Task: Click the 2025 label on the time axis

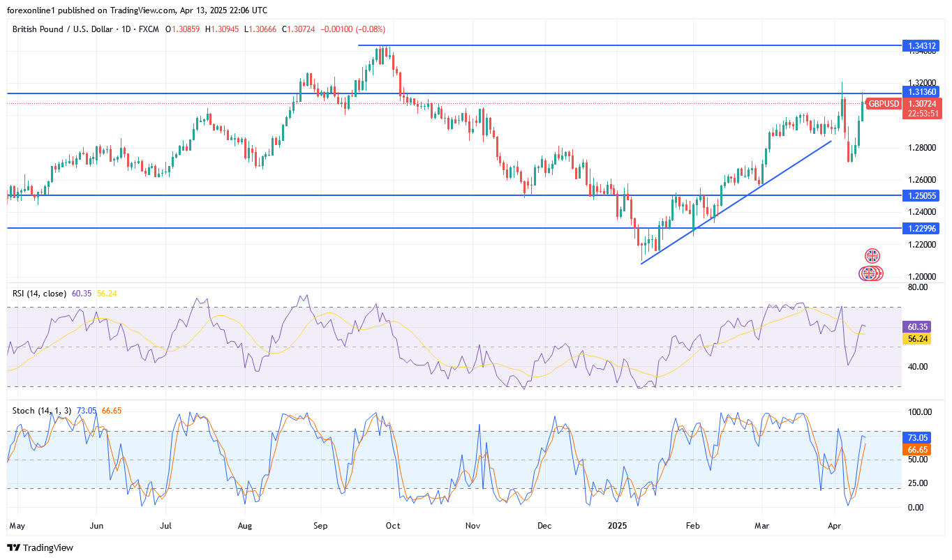Action: [x=618, y=524]
